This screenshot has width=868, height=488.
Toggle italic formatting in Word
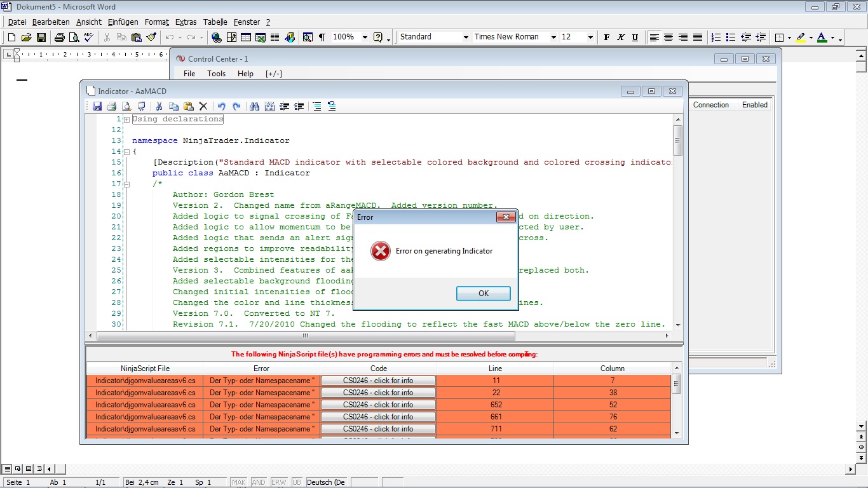point(621,37)
